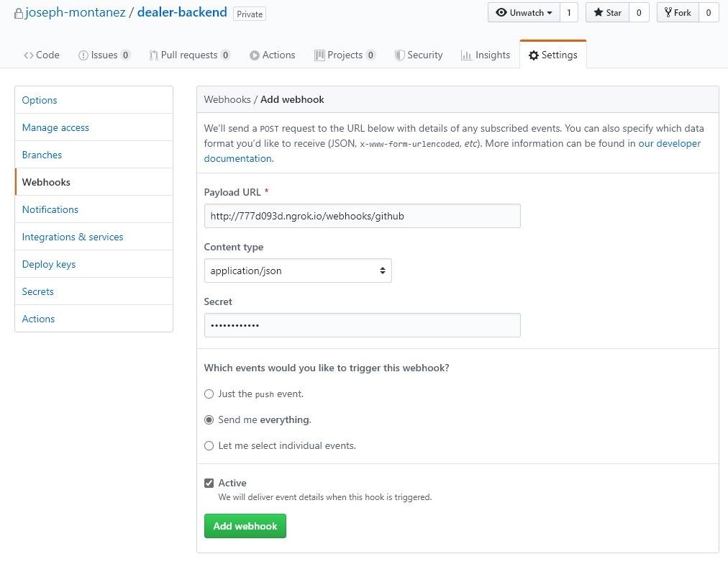Screen dimensions: 728x572
Task: Click the Issues exclamation circle icon
Action: [83, 55]
